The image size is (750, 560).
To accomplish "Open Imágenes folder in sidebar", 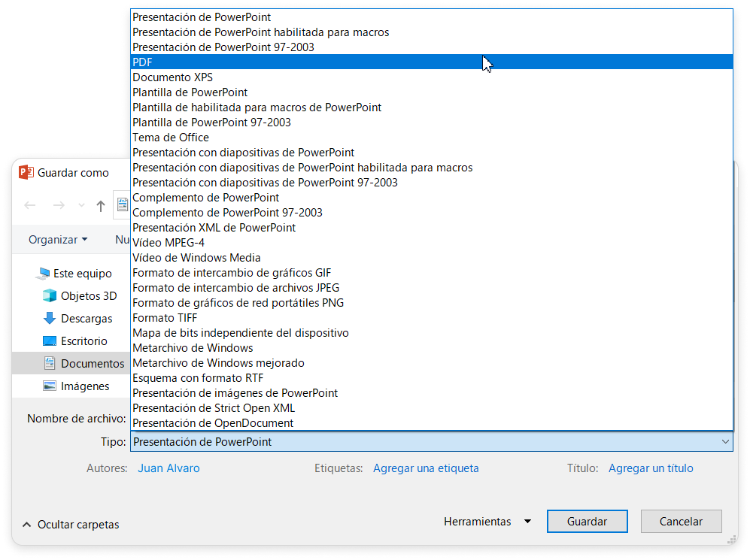I will [84, 386].
